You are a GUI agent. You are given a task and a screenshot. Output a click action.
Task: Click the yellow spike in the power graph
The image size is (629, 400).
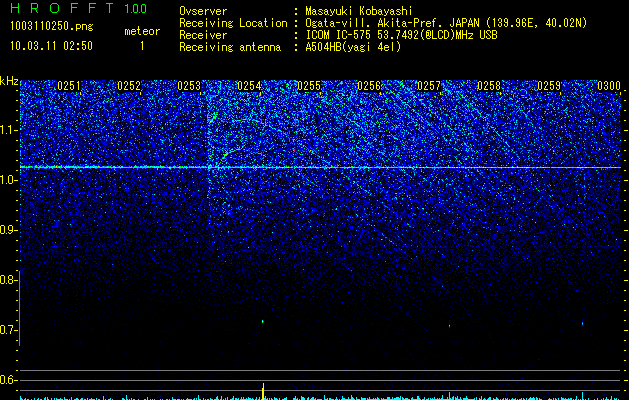coord(263,391)
